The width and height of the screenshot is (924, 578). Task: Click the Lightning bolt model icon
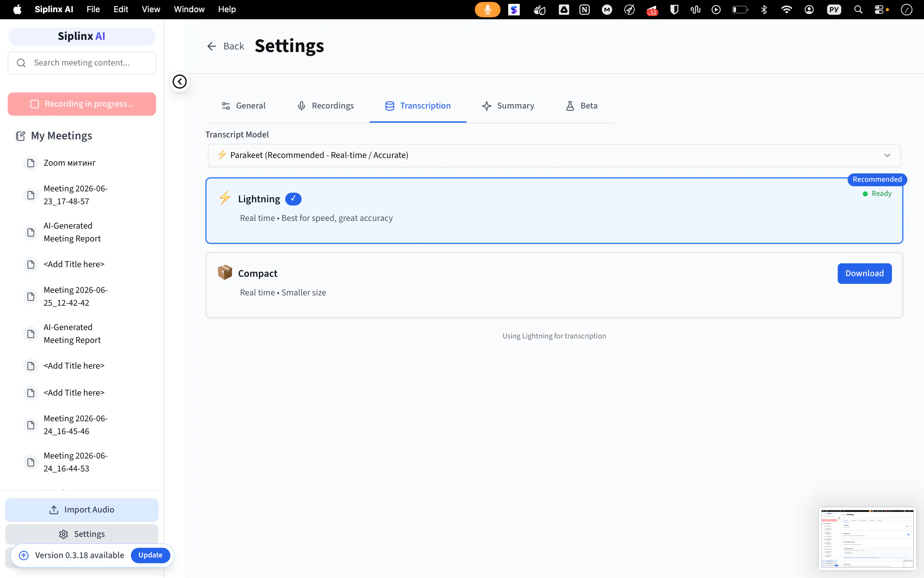225,198
